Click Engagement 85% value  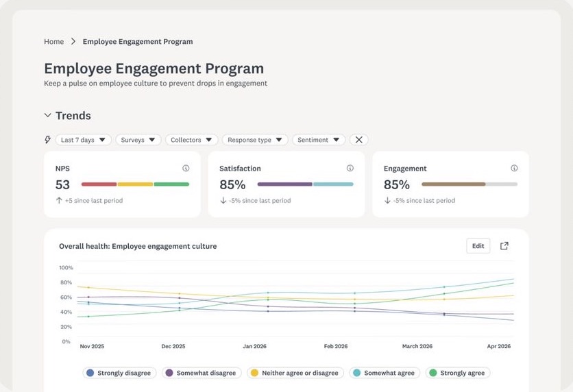click(396, 184)
